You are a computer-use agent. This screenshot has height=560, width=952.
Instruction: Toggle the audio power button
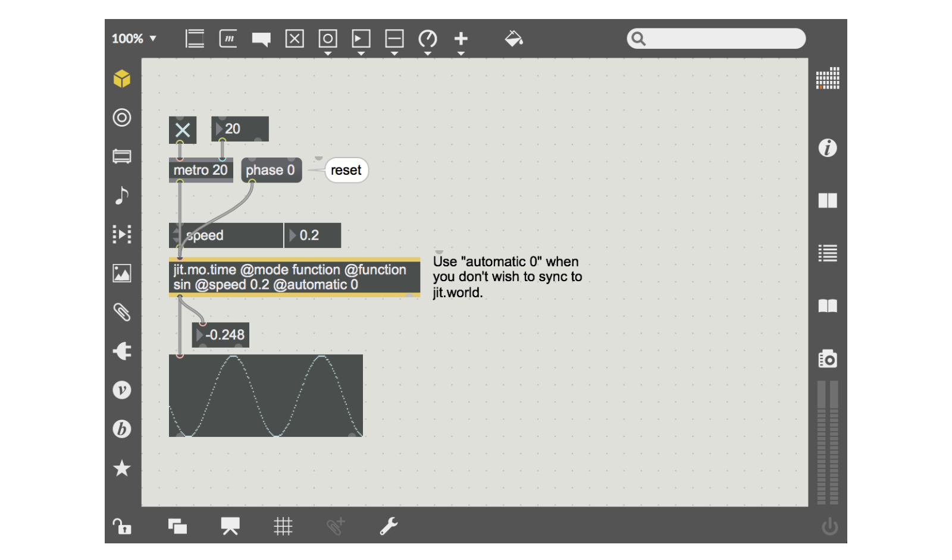tap(829, 526)
